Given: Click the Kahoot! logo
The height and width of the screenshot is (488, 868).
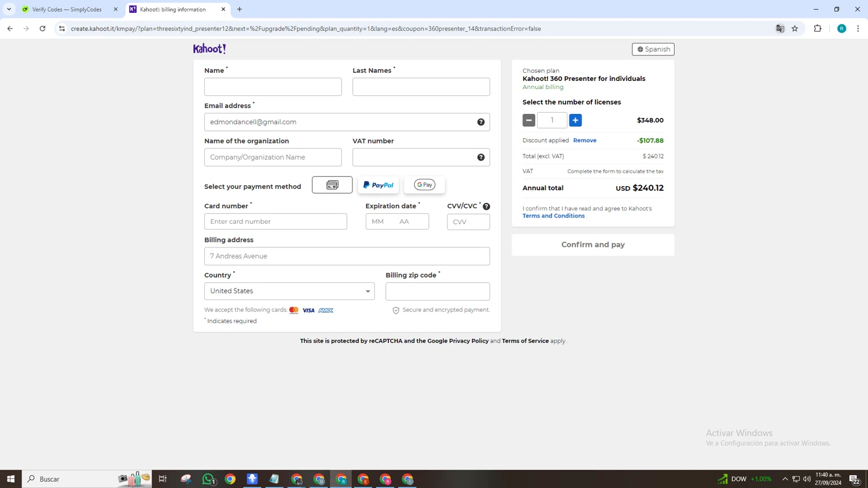Looking at the screenshot, I should [209, 49].
